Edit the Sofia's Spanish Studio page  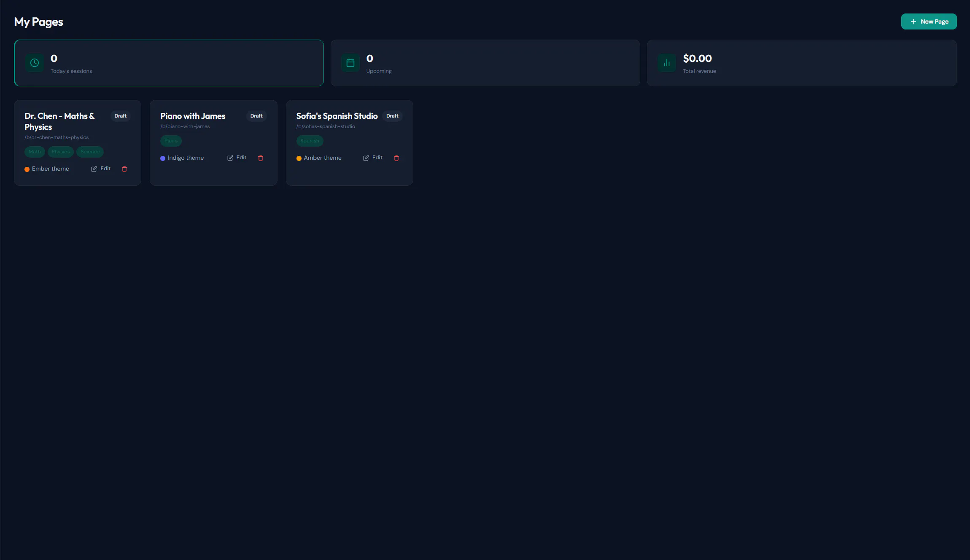(373, 158)
